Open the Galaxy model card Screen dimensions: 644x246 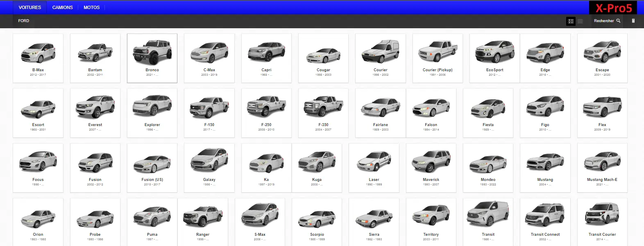tap(209, 168)
